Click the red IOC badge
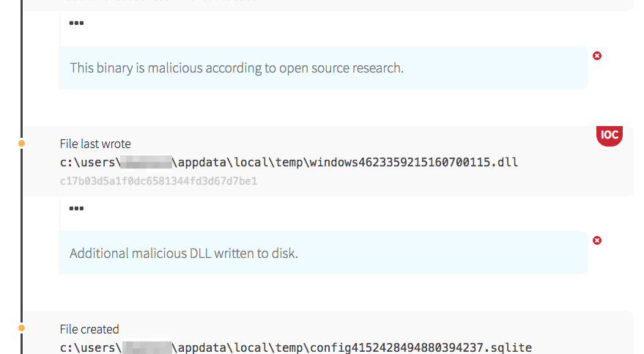 609,136
